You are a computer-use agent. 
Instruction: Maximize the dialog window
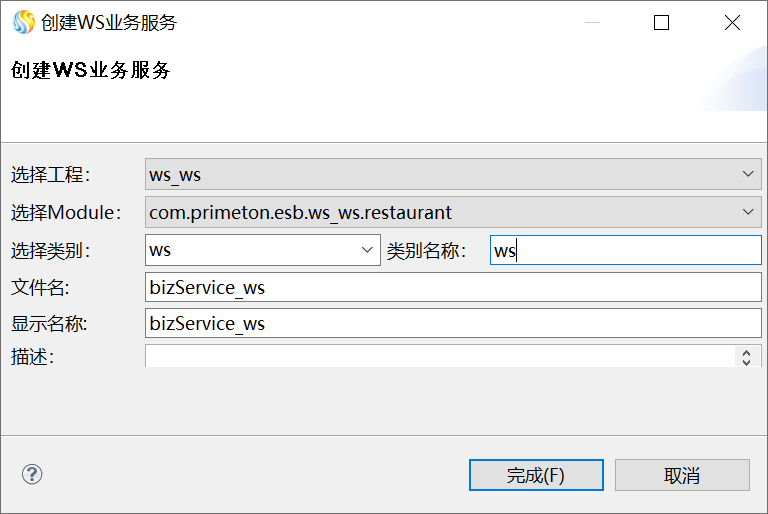click(661, 22)
